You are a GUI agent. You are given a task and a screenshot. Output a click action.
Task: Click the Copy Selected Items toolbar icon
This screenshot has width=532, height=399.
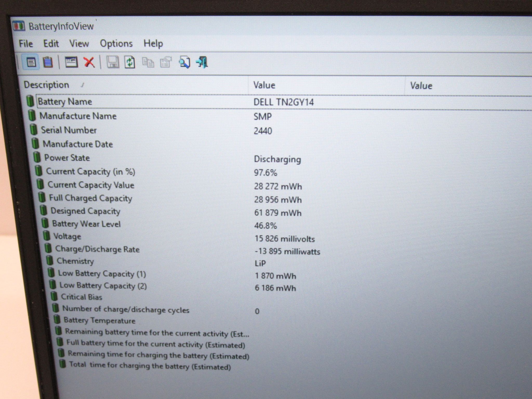tap(148, 63)
